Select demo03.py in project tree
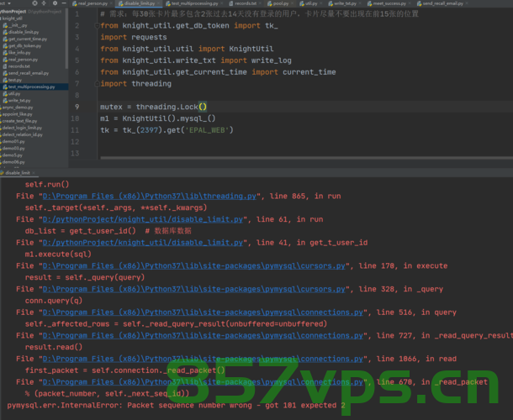Screen dimensions: 513x420 coord(13,149)
